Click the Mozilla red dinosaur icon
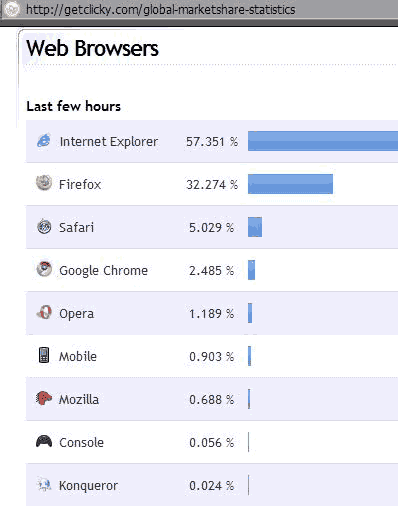The height and width of the screenshot is (506, 398). [x=44, y=398]
